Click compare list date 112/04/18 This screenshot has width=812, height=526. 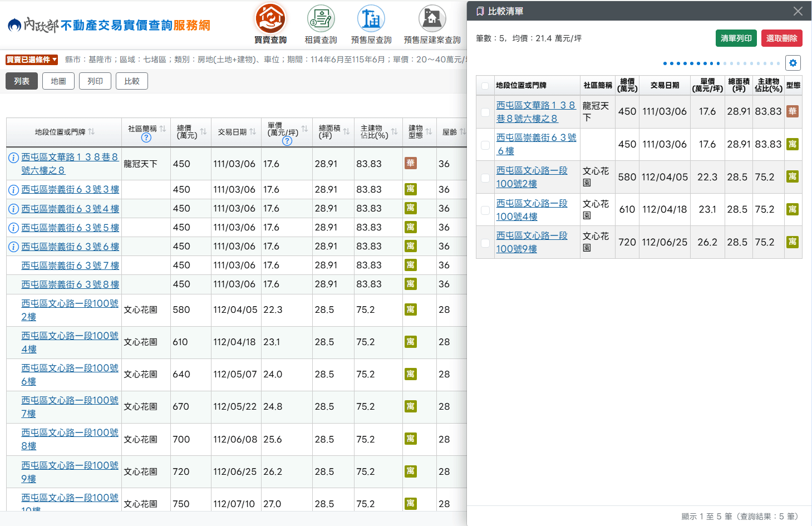click(x=665, y=209)
